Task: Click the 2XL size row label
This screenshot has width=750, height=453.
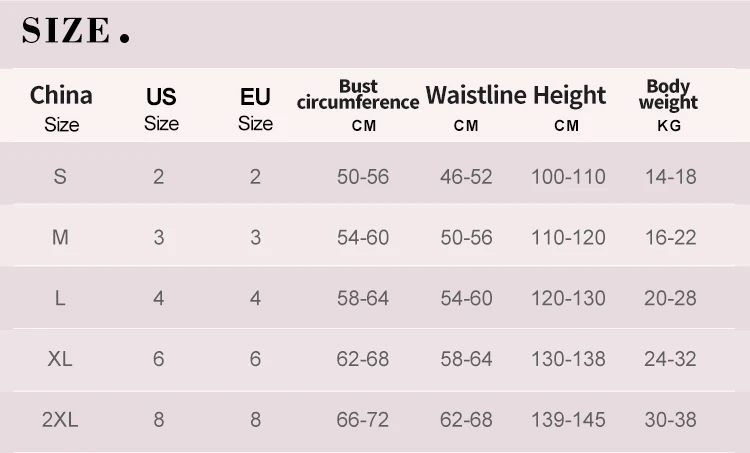Action: click(60, 420)
